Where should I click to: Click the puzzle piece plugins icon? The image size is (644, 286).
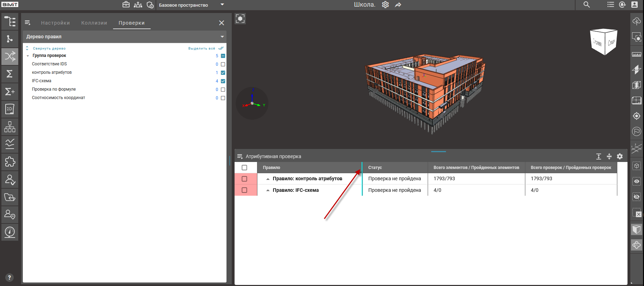[10, 162]
